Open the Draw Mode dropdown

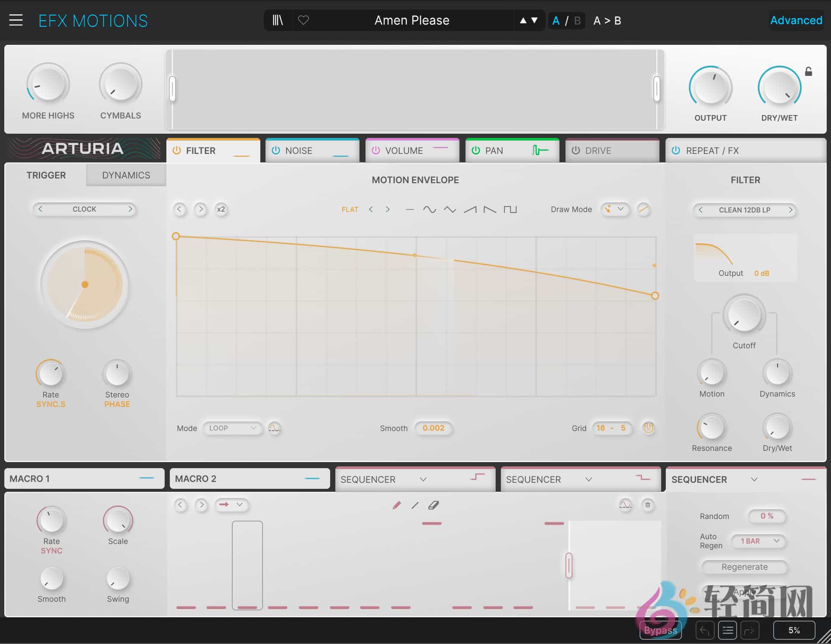pyautogui.click(x=615, y=209)
